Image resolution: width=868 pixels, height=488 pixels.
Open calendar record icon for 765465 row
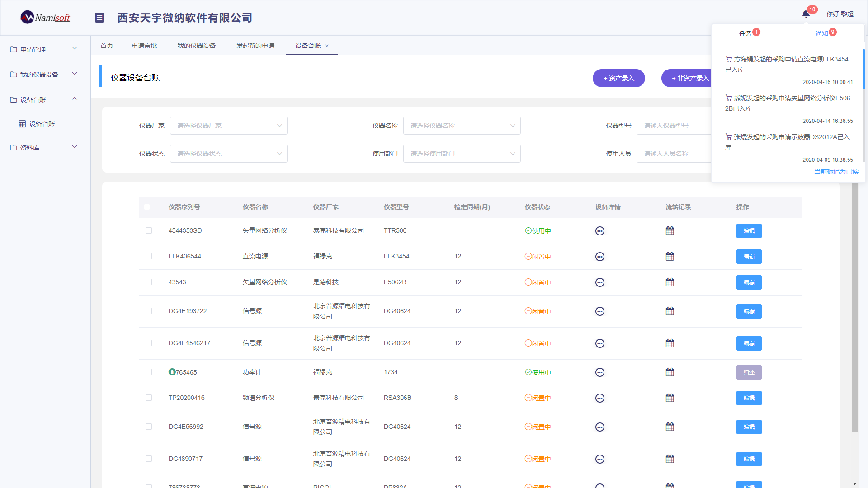670,372
